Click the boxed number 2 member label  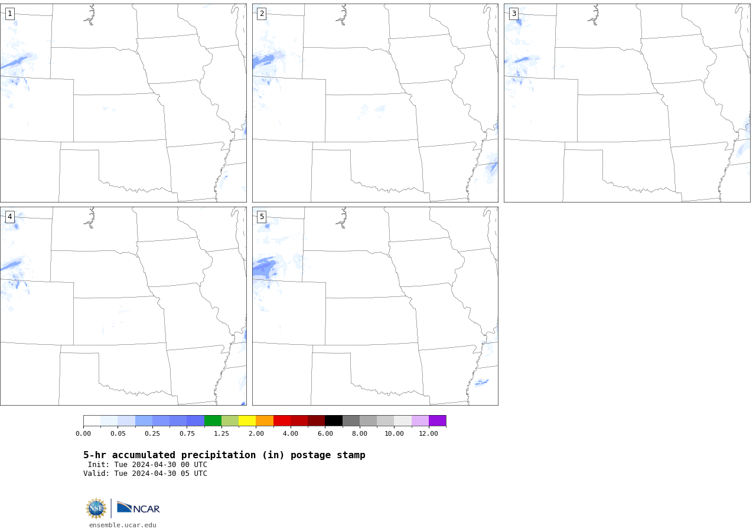pyautogui.click(x=262, y=14)
